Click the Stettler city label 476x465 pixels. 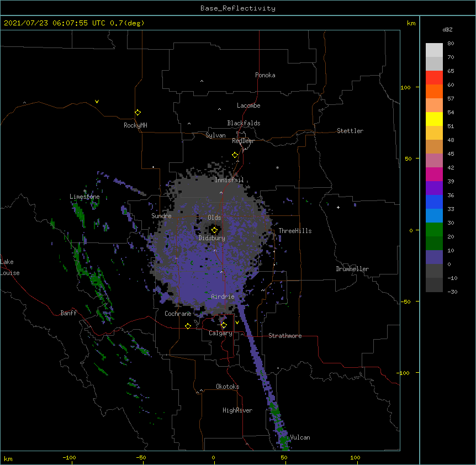click(x=350, y=131)
